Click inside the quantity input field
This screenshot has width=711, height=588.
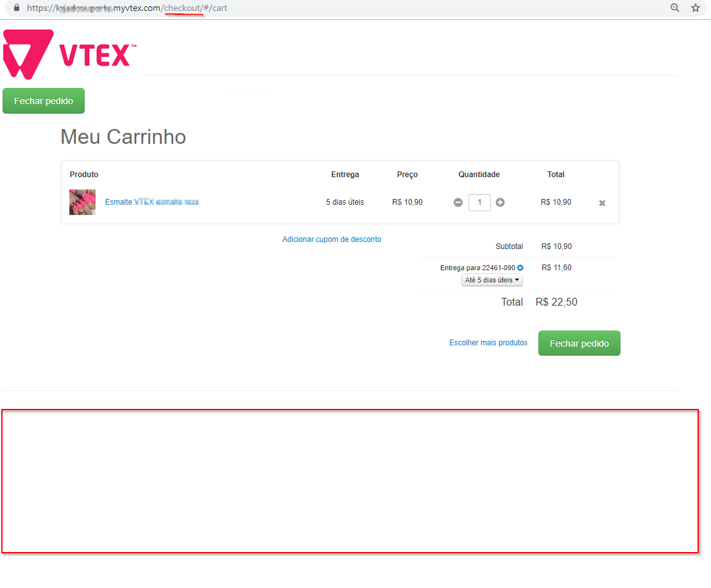coord(479,202)
